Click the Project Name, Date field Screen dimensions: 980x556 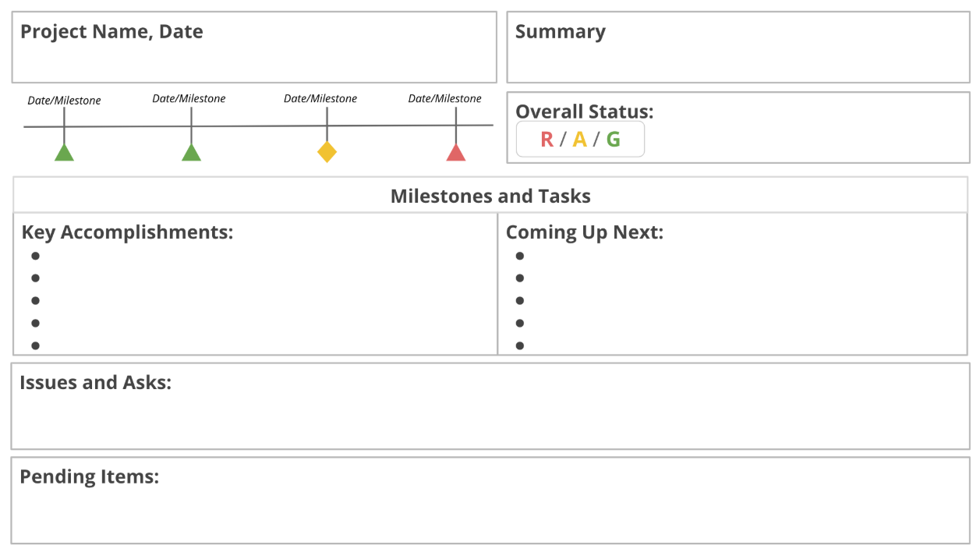click(253, 48)
